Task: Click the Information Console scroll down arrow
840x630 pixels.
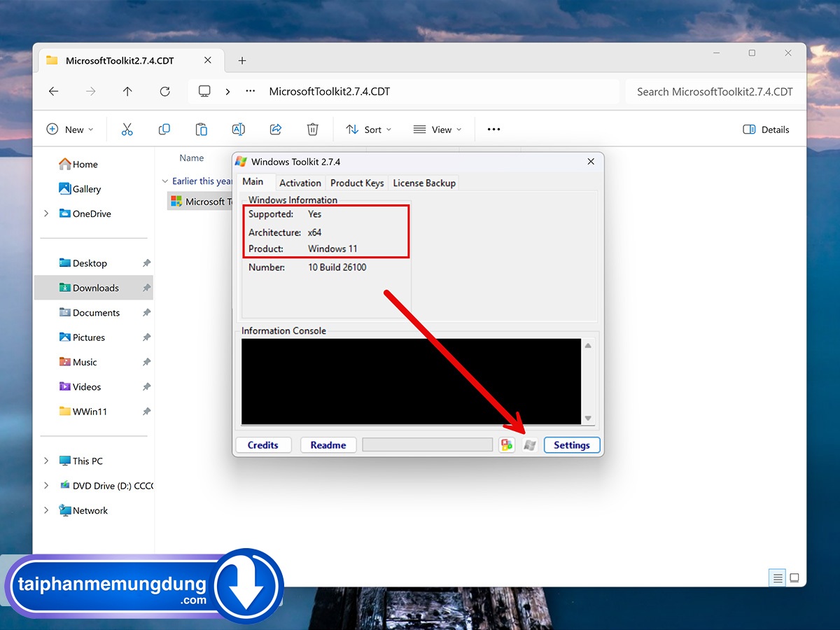Action: click(x=588, y=418)
